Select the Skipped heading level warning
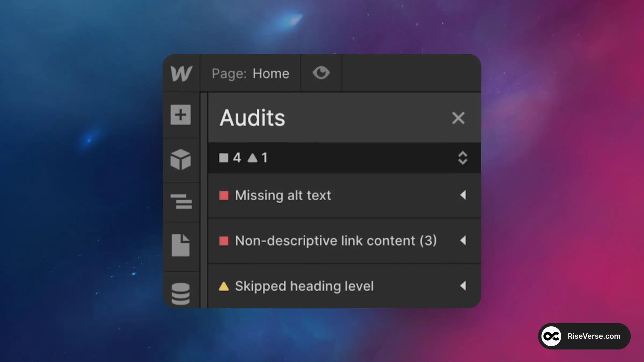Image resolution: width=644 pixels, height=362 pixels. [304, 286]
